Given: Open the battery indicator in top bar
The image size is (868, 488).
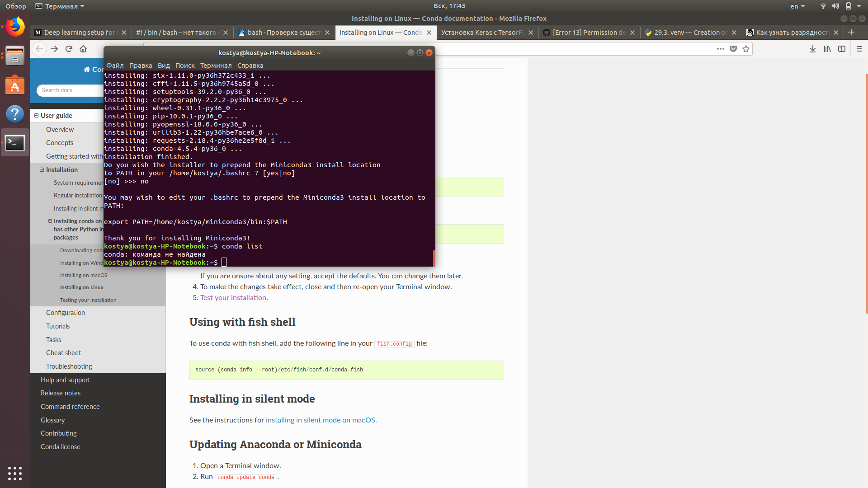Looking at the screenshot, I should (x=848, y=6).
